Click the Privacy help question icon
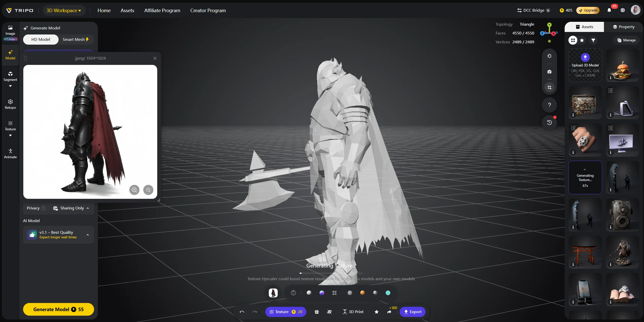 coord(43,208)
